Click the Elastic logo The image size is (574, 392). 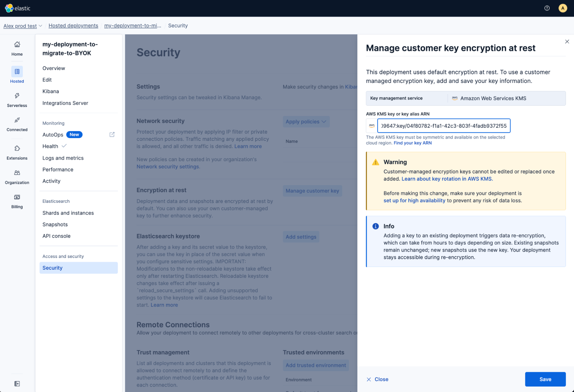[18, 8]
